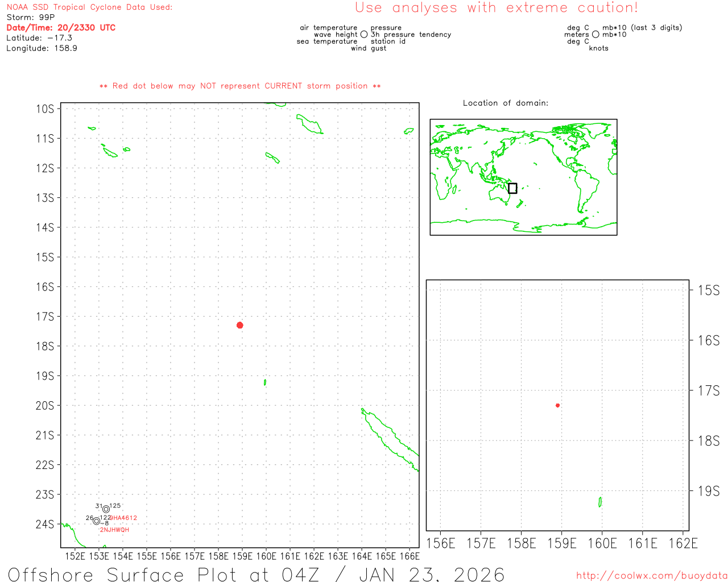Click the black domain box on world map
This screenshot has width=728, height=582.
[512, 188]
